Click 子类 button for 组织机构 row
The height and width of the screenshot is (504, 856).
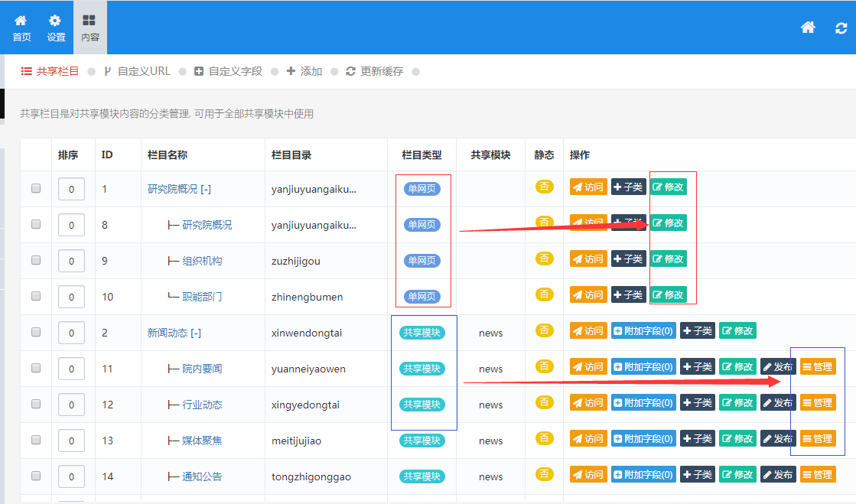pyautogui.click(x=628, y=259)
